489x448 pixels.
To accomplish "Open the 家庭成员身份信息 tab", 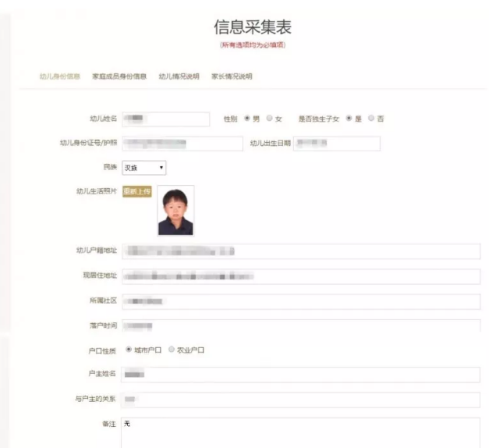I will [x=119, y=76].
